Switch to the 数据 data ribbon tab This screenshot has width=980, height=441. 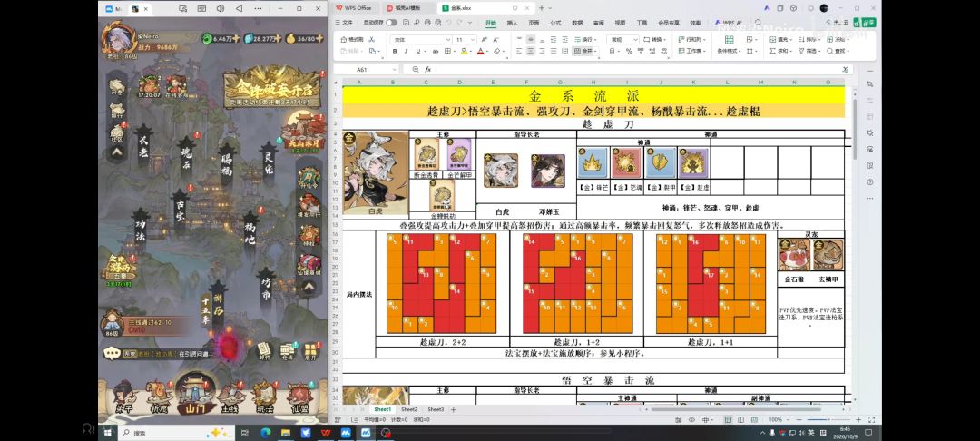coord(577,23)
